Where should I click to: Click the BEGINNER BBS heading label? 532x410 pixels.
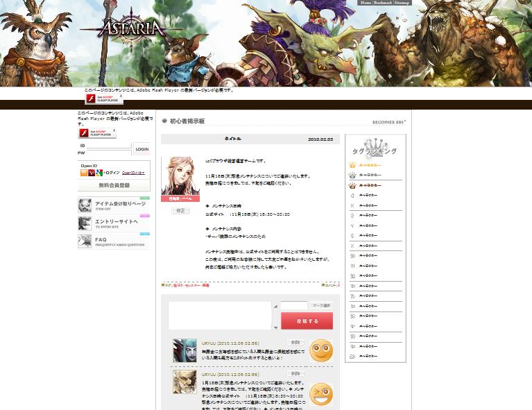(389, 122)
